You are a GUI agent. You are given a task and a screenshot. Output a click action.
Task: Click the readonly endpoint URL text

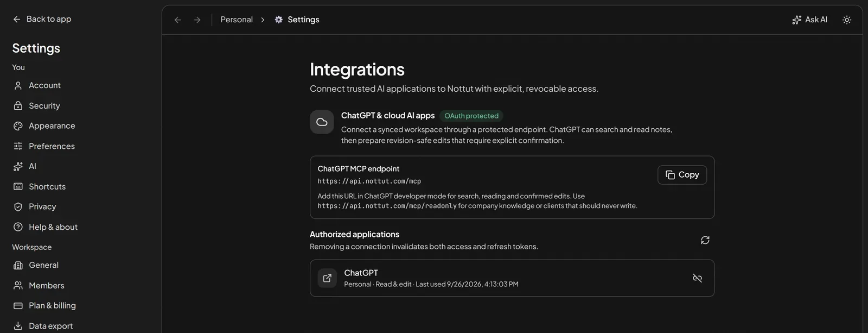click(x=387, y=206)
